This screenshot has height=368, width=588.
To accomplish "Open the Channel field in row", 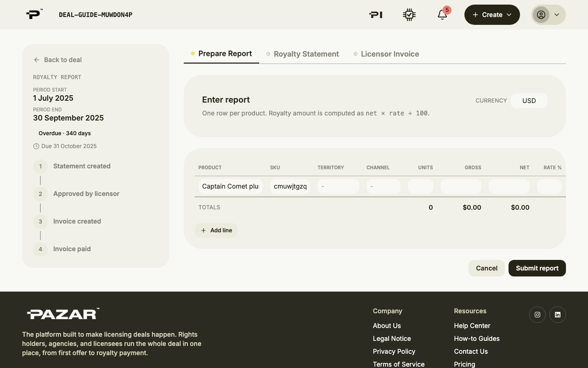I will [x=384, y=186].
